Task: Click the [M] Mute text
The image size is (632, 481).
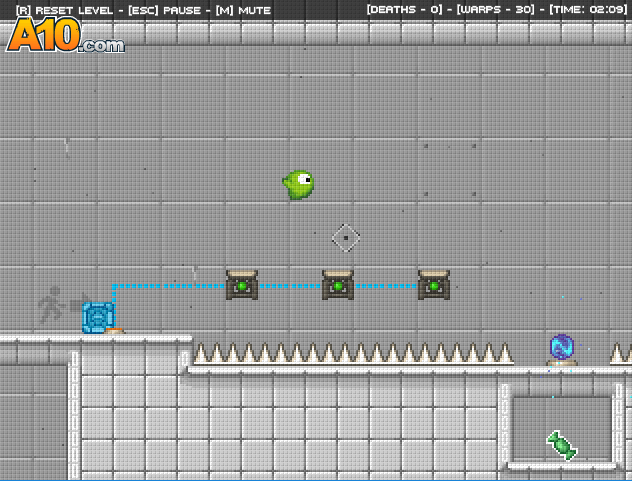Action: pos(243,10)
